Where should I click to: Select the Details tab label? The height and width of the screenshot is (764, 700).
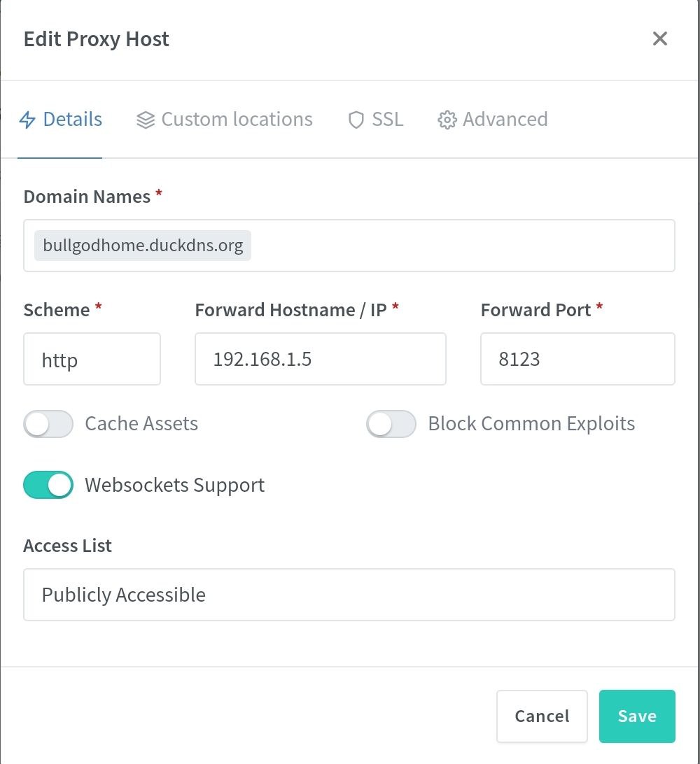point(73,120)
